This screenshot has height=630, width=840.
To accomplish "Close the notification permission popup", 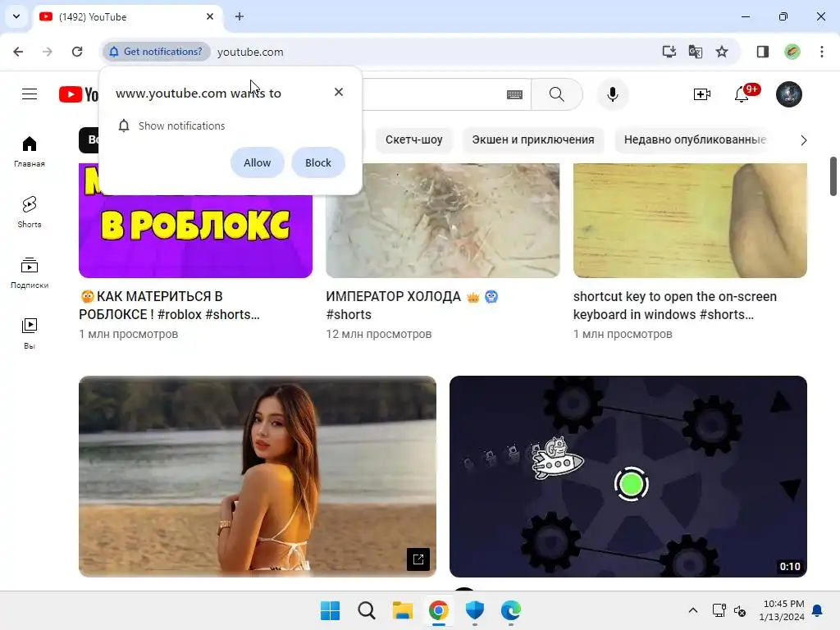I will tap(339, 92).
